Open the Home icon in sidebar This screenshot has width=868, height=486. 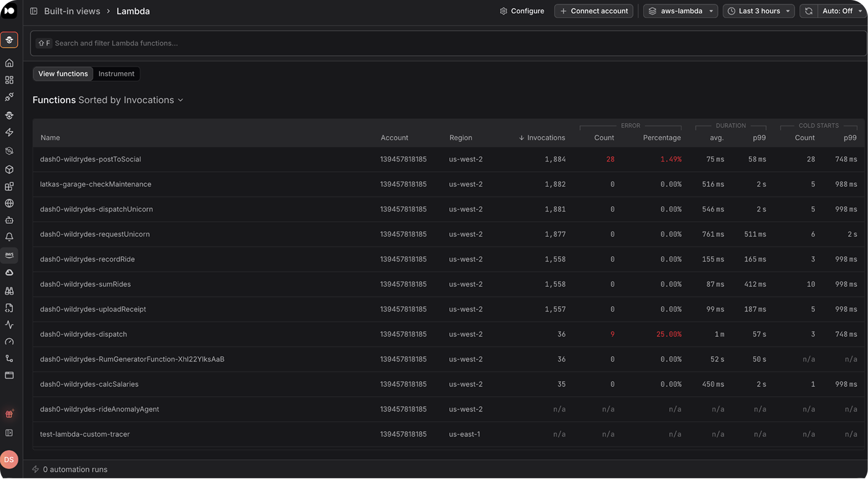[x=9, y=63]
